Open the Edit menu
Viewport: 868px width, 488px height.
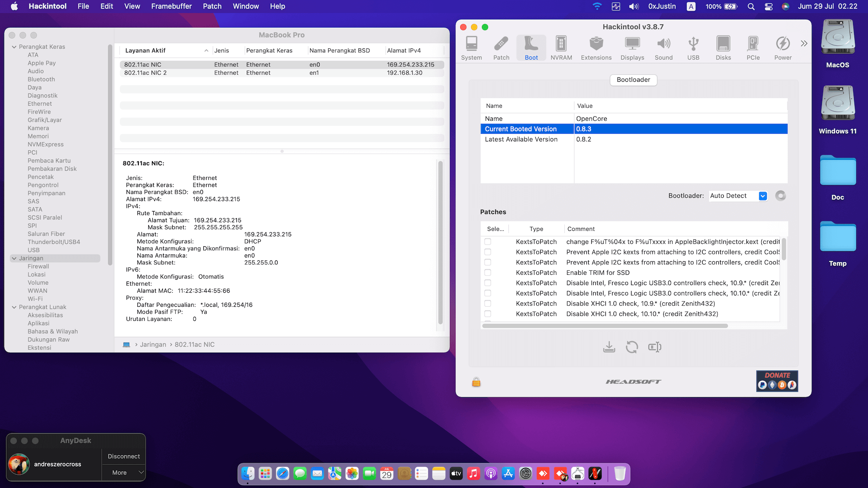click(107, 6)
